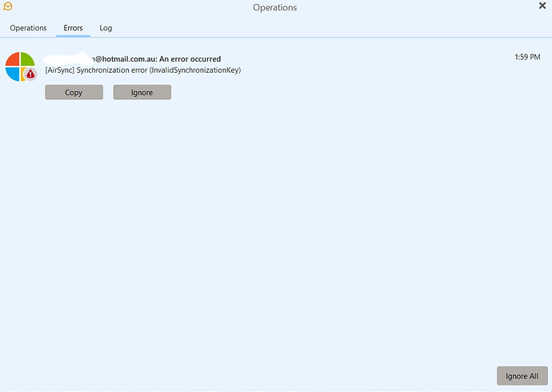Click the Operations window title text
Image resolution: width=552 pixels, height=392 pixels.
[x=274, y=8]
